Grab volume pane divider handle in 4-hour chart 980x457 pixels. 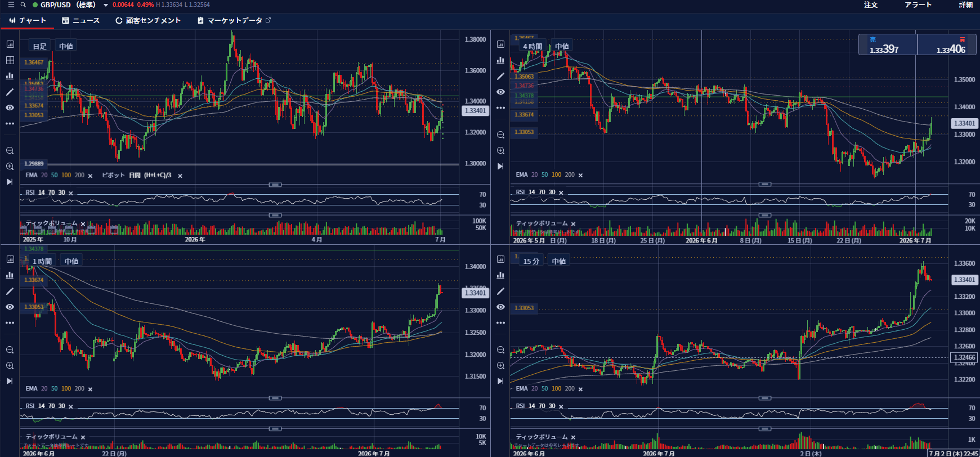[x=764, y=215]
